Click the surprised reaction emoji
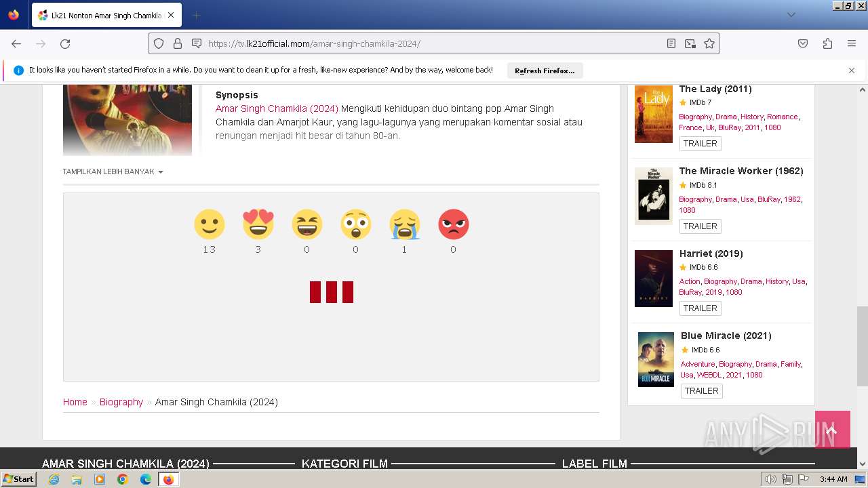Viewport: 868px width, 488px height. click(x=356, y=224)
